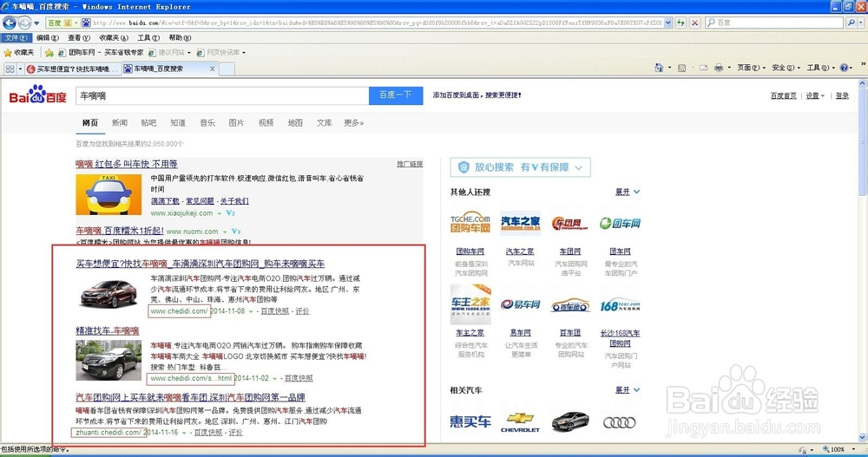The image size is (868, 457).
Task: Click the 团车网 green logo
Action: tap(620, 223)
